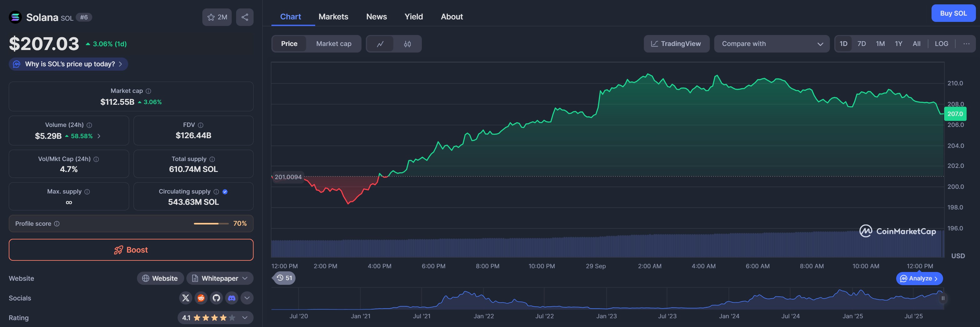This screenshot has height=327, width=980.
Task: Toggle chart to Market cap view
Action: 334,44
